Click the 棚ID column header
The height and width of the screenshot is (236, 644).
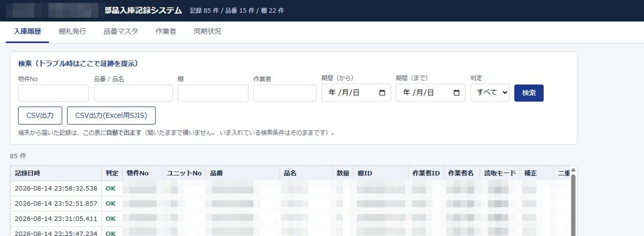click(x=380, y=173)
